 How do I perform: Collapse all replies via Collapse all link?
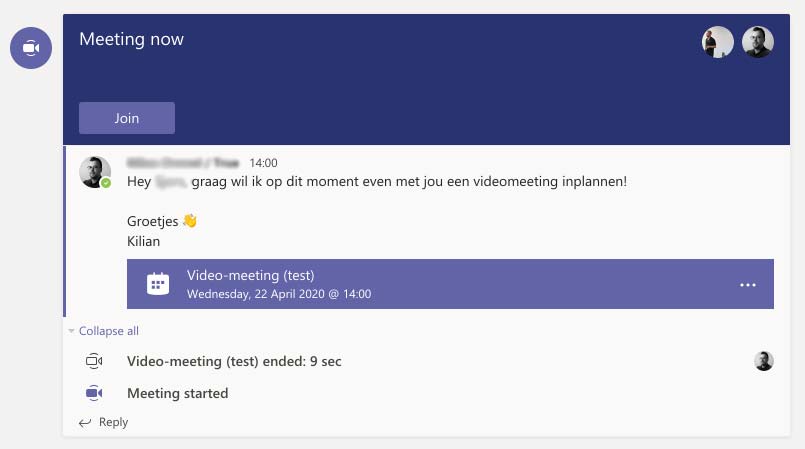click(109, 331)
